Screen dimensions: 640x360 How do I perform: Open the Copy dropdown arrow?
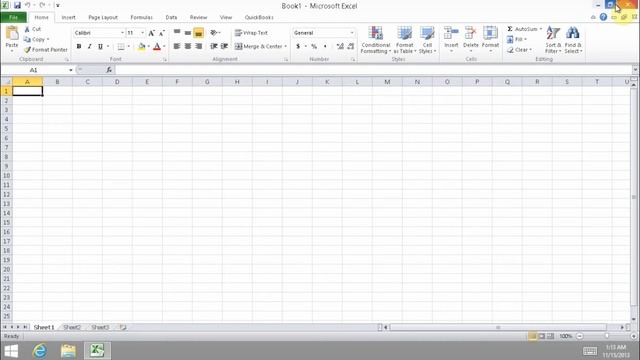(x=48, y=40)
